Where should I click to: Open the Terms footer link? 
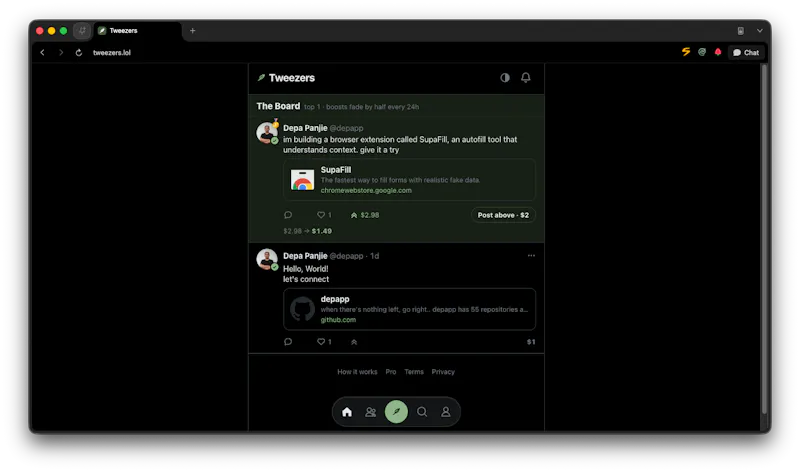point(414,372)
